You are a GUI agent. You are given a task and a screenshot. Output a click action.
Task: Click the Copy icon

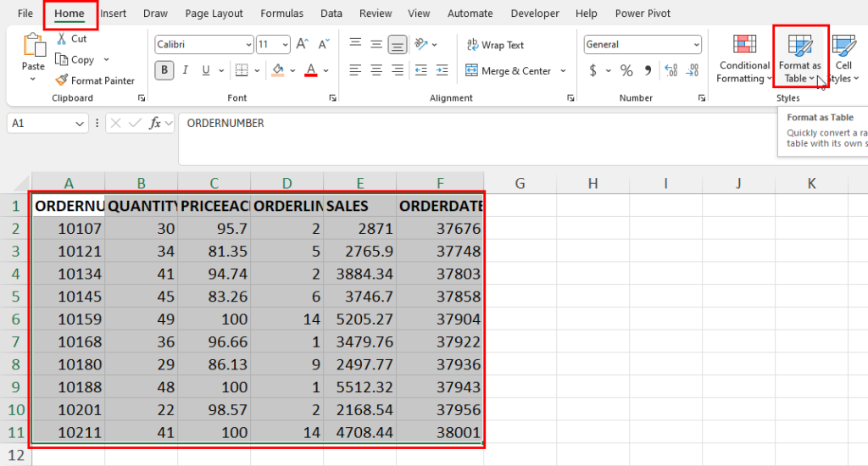[x=61, y=59]
